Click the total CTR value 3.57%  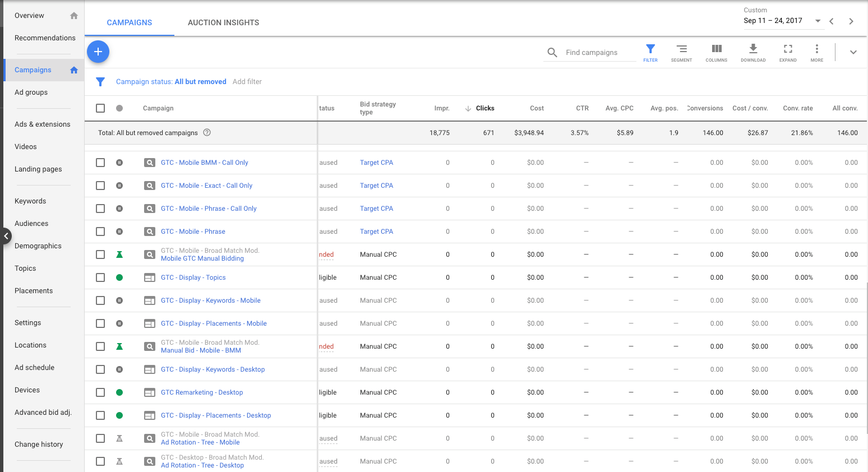coord(580,133)
